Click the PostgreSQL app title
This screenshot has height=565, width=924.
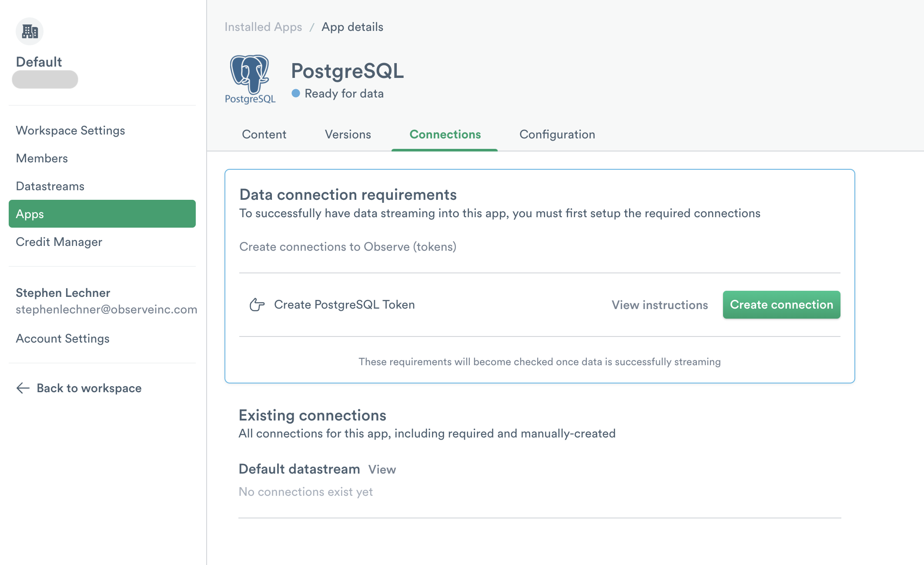click(x=347, y=71)
